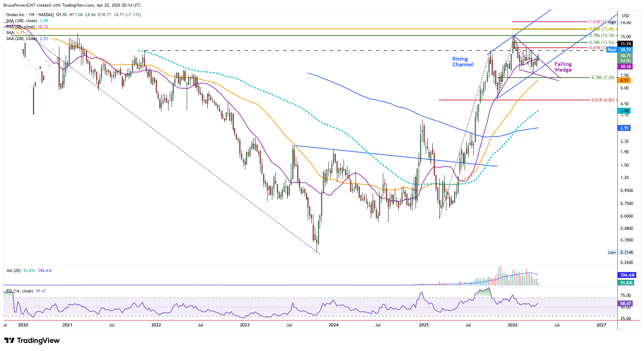Click the TradingView logo at the bottom
This screenshot has width=644, height=351.
pos(32,340)
